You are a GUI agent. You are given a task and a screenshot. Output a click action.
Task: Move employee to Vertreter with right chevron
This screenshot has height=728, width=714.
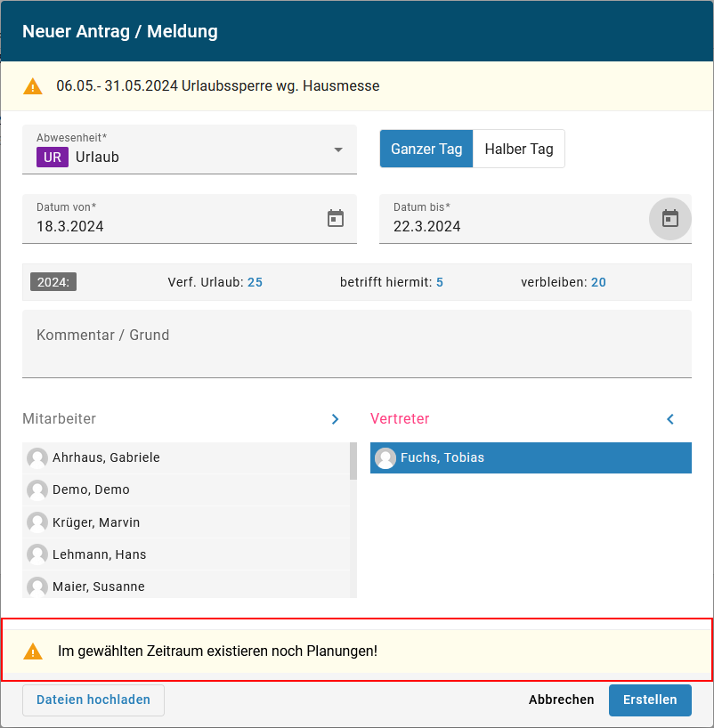point(335,419)
